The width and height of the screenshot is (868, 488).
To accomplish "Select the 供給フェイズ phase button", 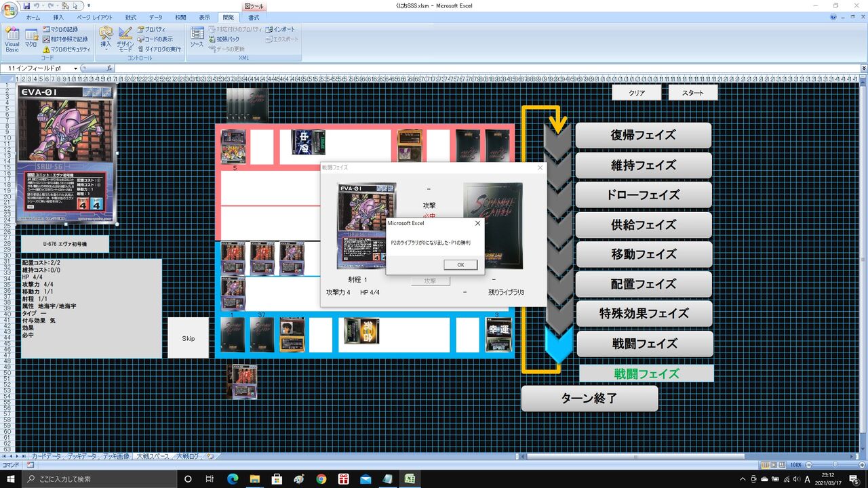I will 644,225.
